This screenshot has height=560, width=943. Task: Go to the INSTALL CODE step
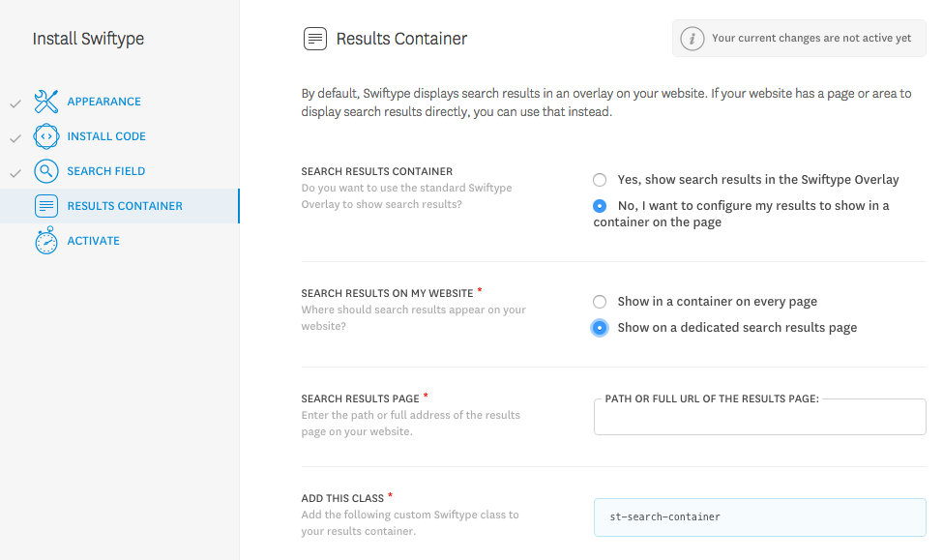(106, 136)
